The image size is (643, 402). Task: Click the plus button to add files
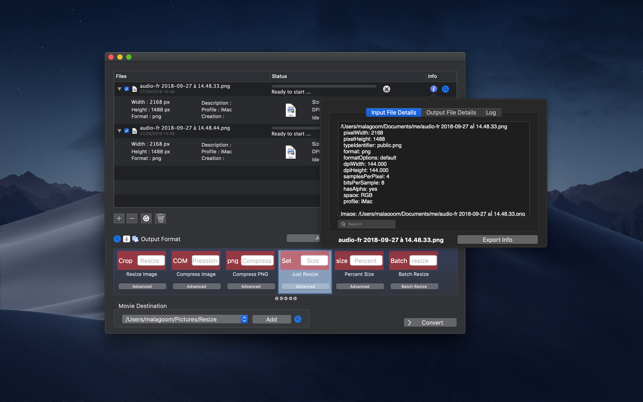(119, 218)
